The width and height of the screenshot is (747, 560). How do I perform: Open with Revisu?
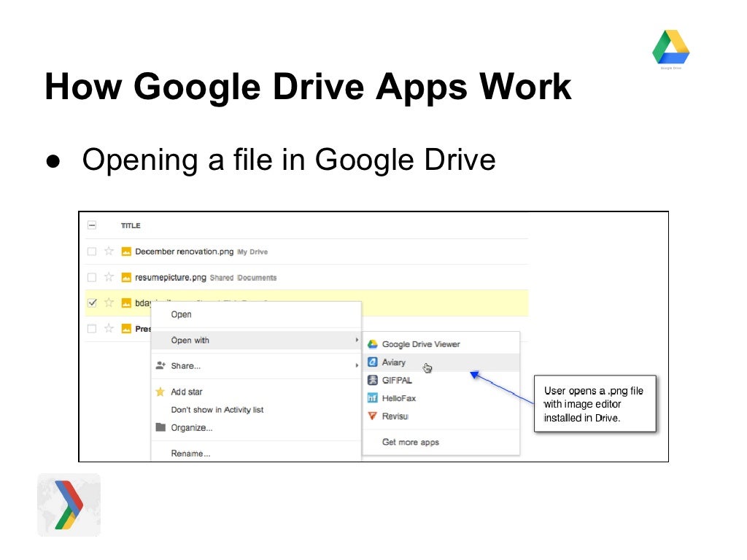(x=441, y=416)
